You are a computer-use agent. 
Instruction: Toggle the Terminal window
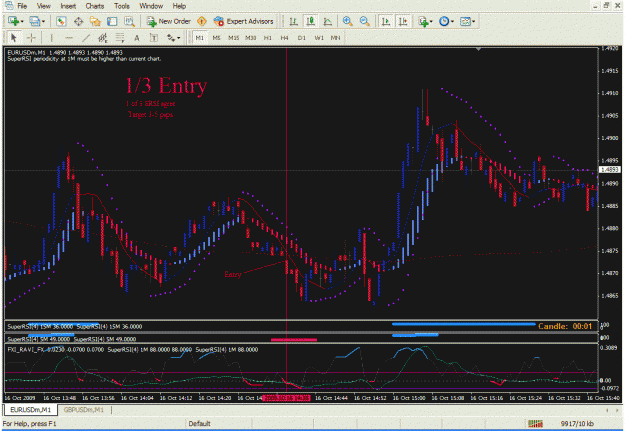pos(112,21)
